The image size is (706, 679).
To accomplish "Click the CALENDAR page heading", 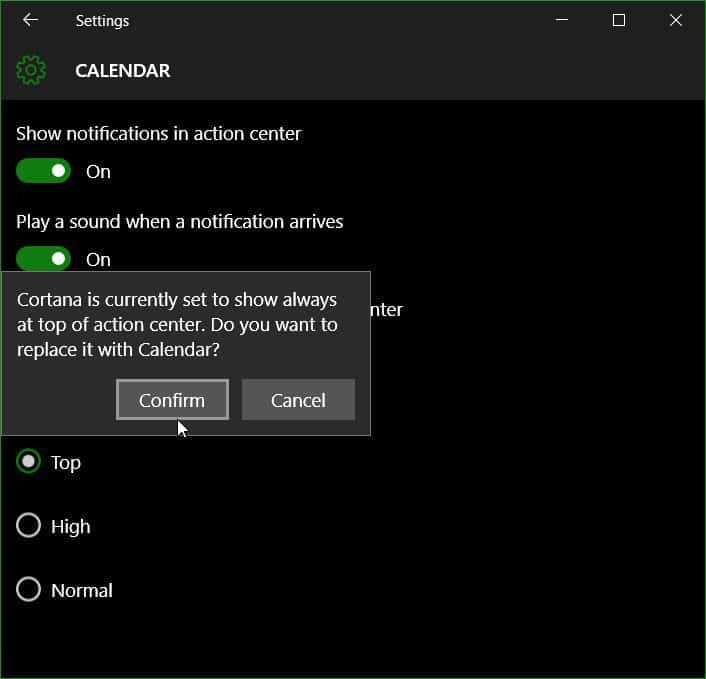I will (122, 71).
